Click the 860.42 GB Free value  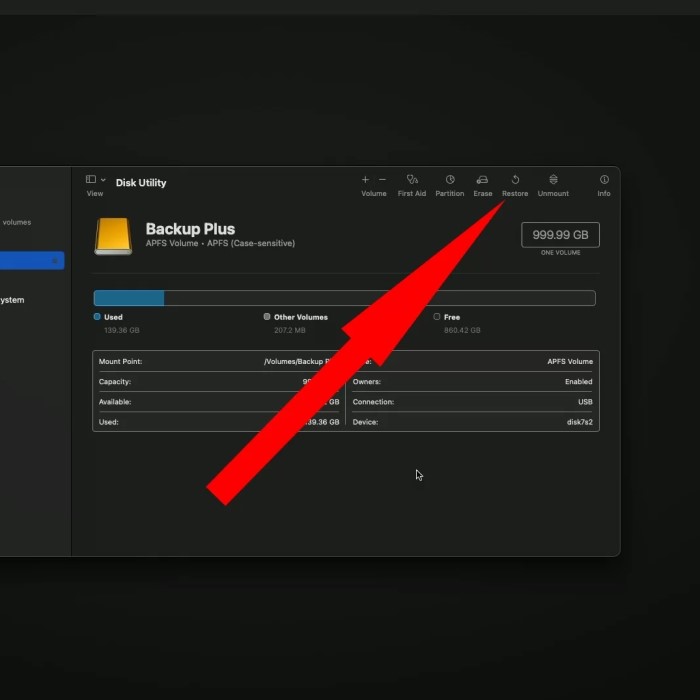coord(462,330)
